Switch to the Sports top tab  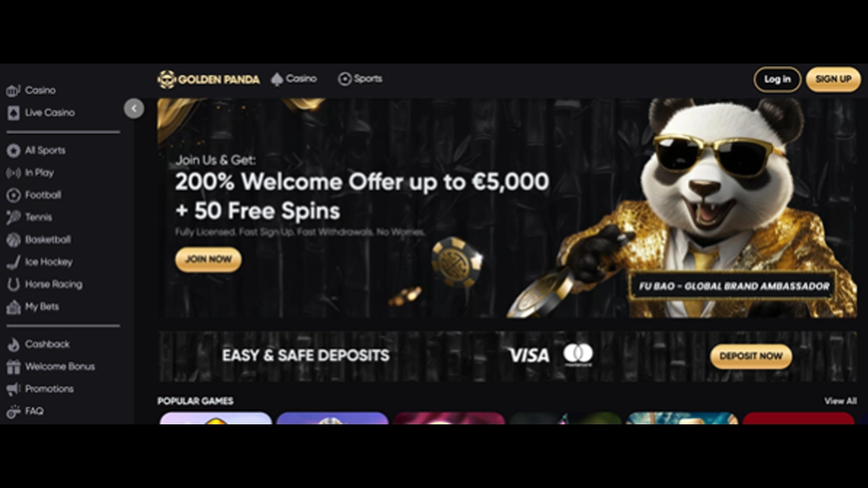click(360, 79)
